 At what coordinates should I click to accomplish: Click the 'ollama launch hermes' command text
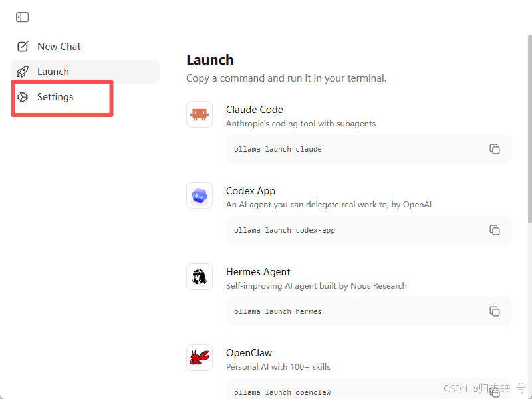point(278,311)
